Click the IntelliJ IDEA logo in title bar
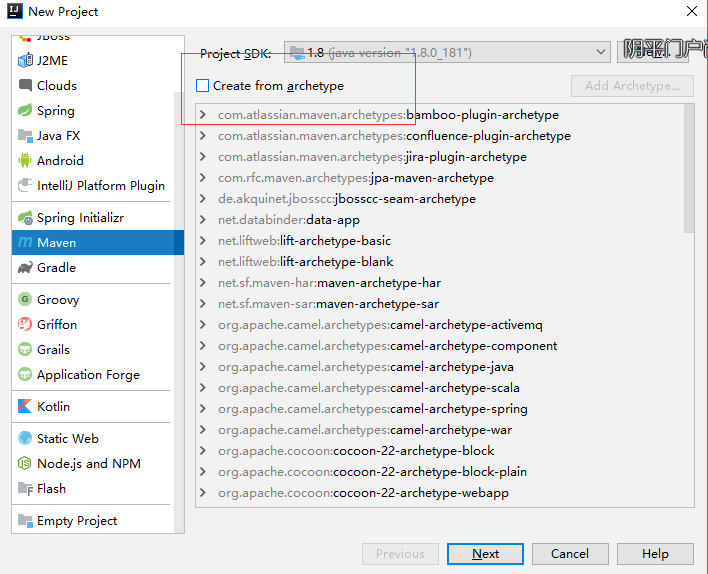Viewport: 708px width, 574px height. [14, 11]
